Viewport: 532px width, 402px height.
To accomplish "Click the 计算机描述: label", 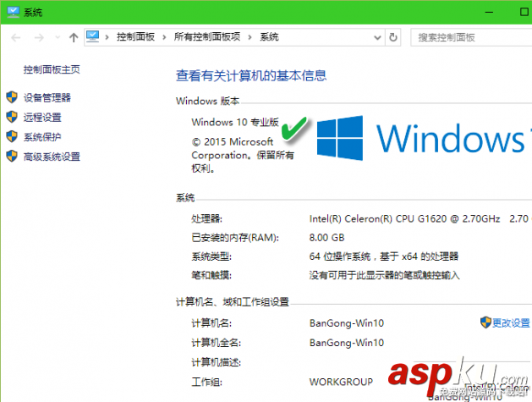I will pyautogui.click(x=217, y=362).
